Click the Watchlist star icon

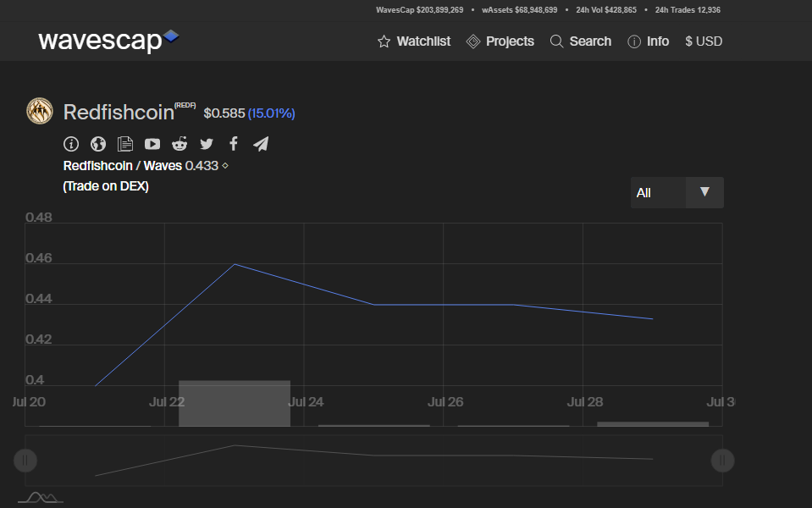point(384,41)
